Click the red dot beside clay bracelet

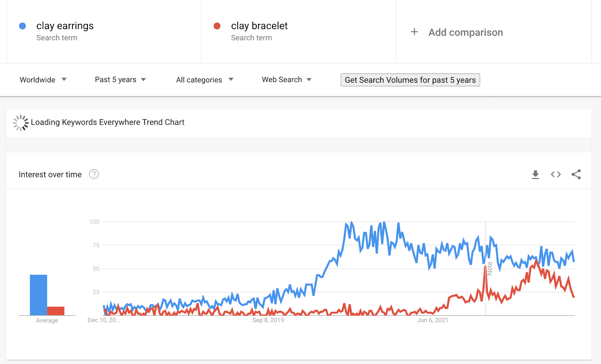click(x=217, y=26)
